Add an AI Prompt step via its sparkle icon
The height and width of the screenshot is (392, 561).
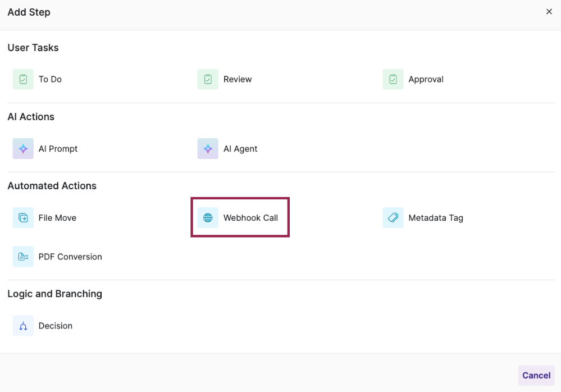pyautogui.click(x=23, y=148)
